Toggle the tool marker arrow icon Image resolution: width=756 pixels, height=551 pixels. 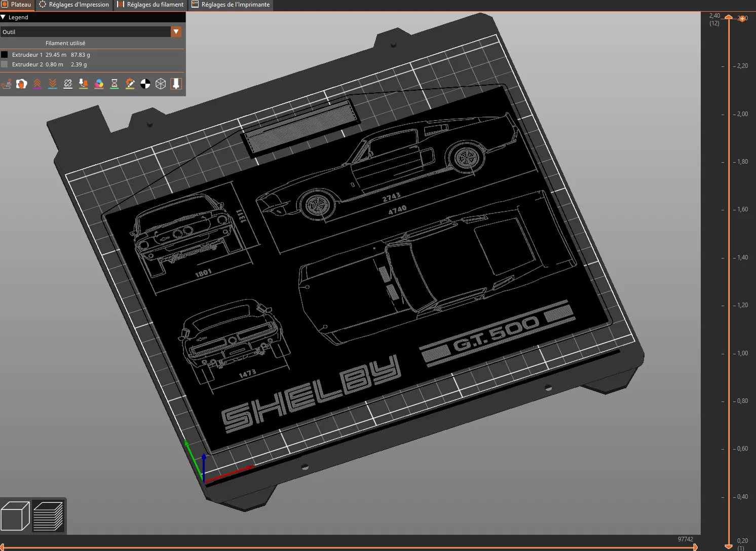pyautogui.click(x=176, y=84)
